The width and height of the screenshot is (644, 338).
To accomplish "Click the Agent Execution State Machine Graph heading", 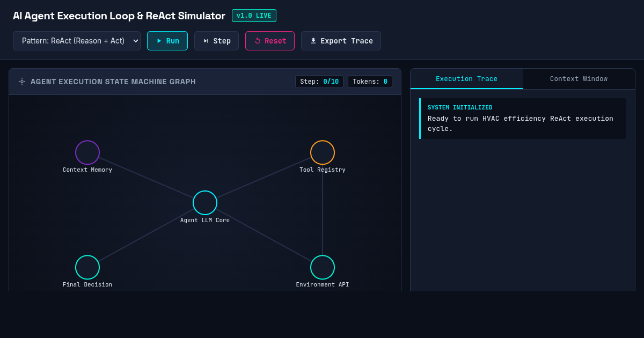I will coord(113,82).
